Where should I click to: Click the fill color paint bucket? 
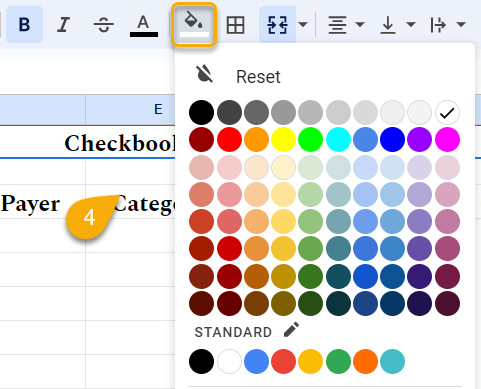(194, 24)
